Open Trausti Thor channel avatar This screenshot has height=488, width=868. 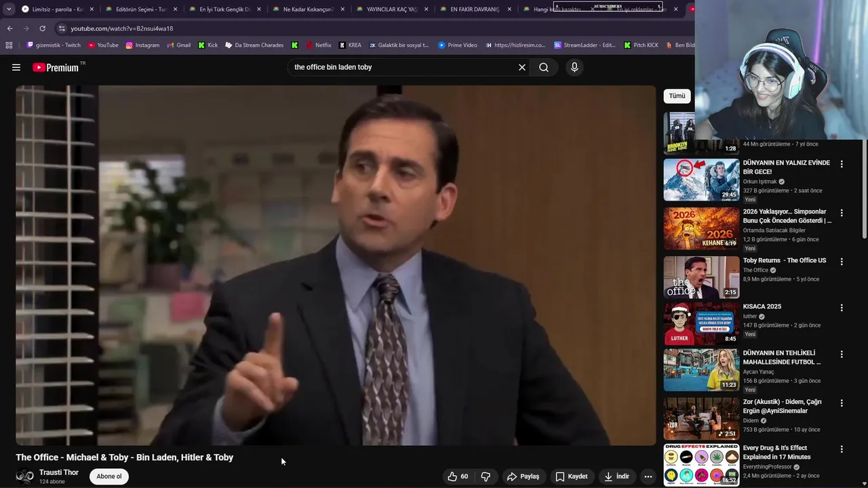tap(25, 476)
